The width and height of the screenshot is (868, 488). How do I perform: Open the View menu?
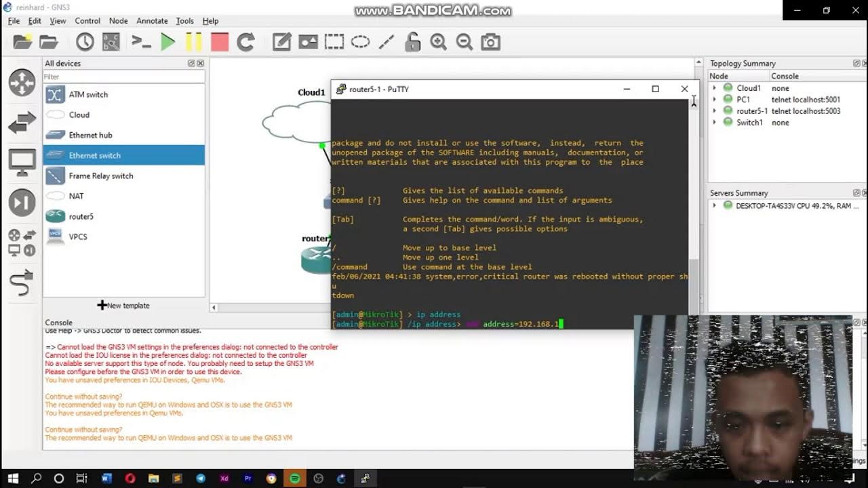[x=58, y=21]
